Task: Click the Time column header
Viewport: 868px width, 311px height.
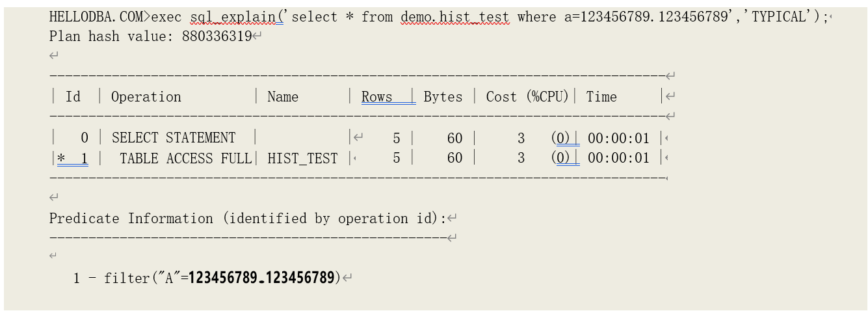Action: click(x=601, y=97)
